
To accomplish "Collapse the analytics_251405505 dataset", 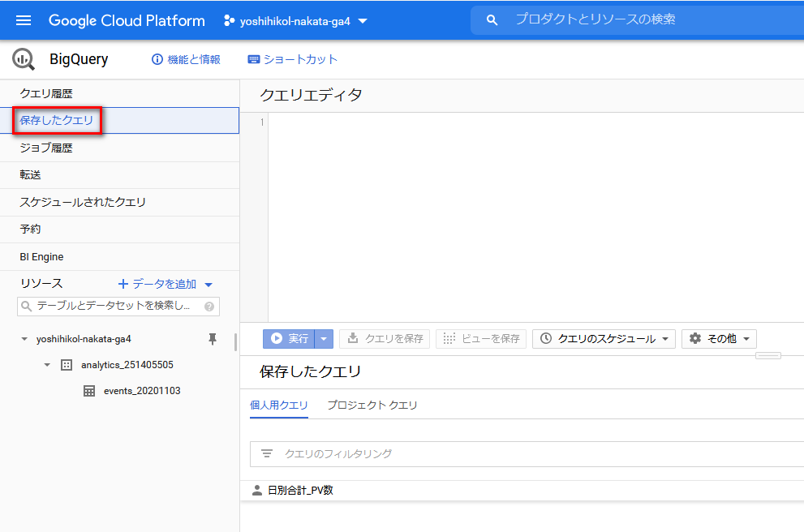I will 47,365.
